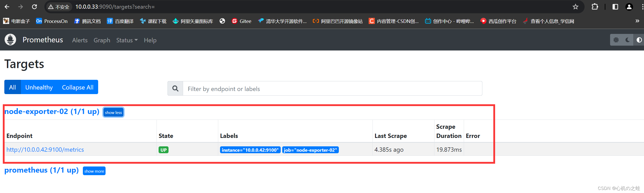
Task: Bookmark this page with the star icon
Action: pyautogui.click(x=575, y=7)
